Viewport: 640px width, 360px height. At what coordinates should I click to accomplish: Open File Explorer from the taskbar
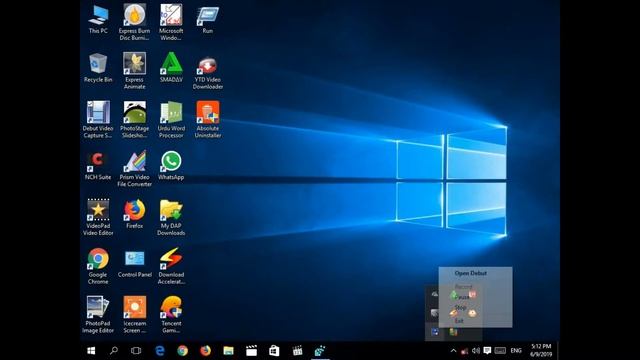point(228,351)
